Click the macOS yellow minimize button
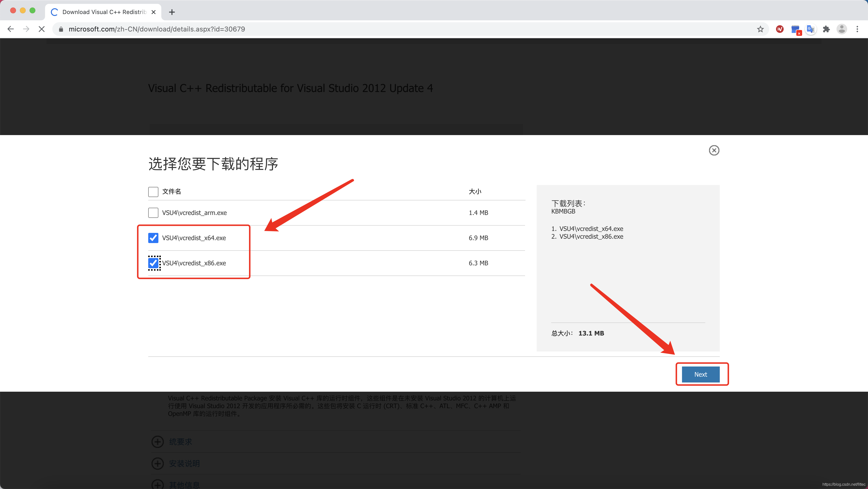 tap(23, 10)
